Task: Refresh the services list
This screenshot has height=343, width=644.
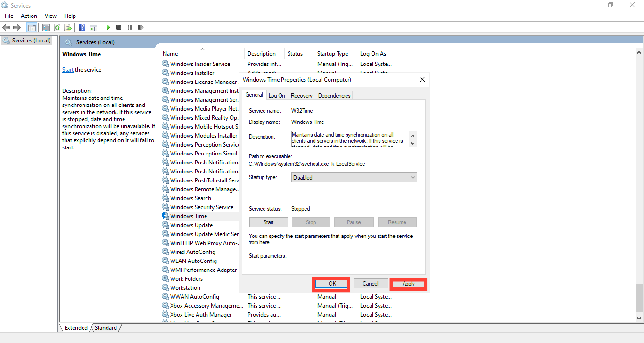Action: pyautogui.click(x=57, y=27)
